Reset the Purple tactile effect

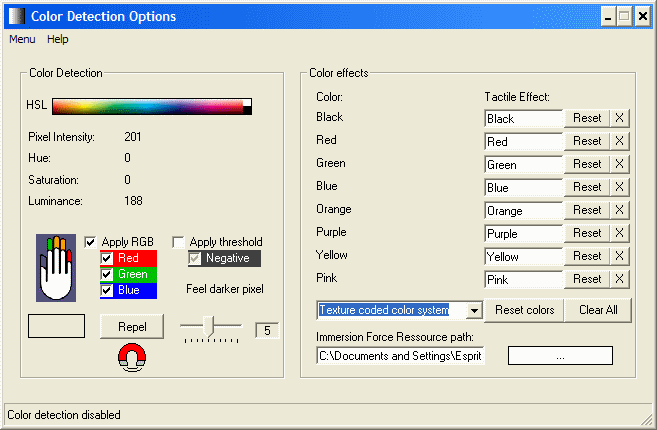[587, 233]
